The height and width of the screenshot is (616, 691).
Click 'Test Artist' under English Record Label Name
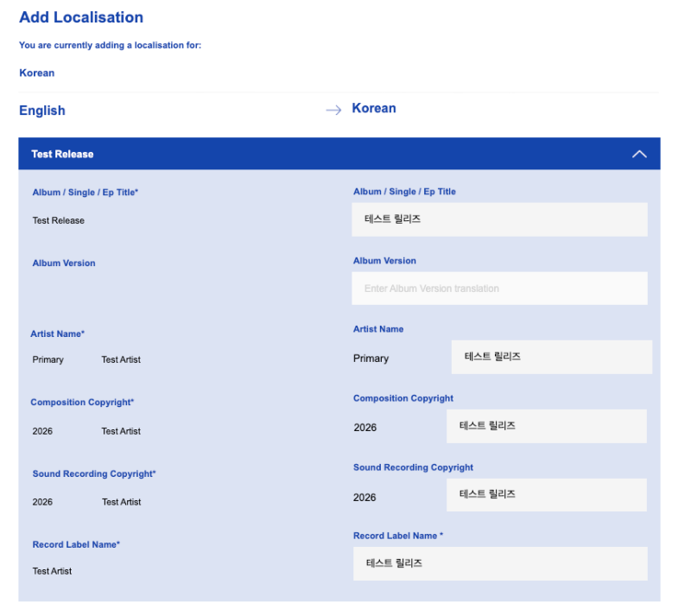[52, 571]
